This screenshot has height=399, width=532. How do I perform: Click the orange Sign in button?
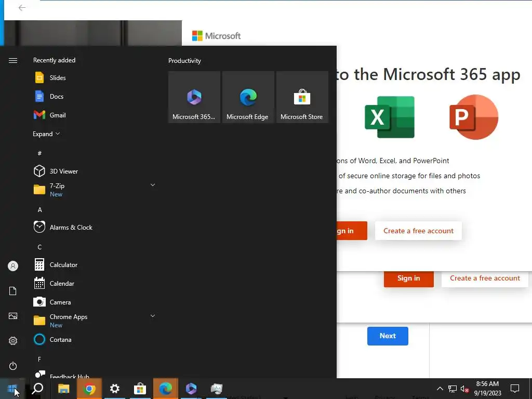[x=408, y=278]
